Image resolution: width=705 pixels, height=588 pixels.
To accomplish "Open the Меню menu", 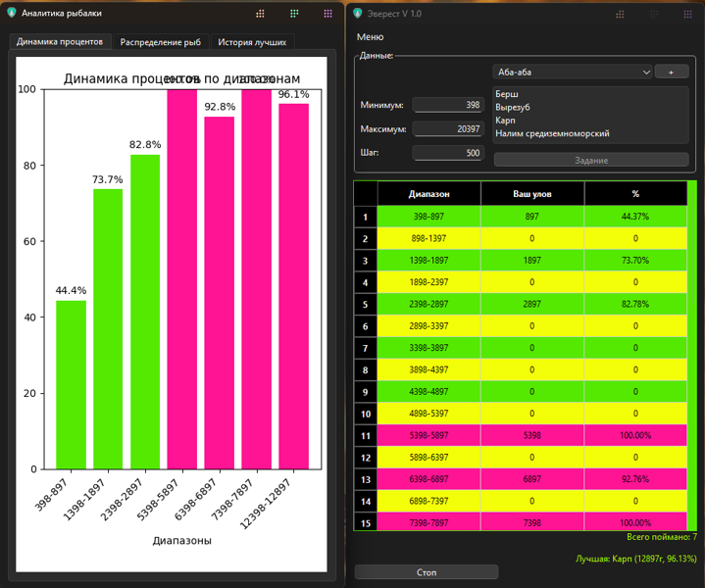I will [371, 37].
